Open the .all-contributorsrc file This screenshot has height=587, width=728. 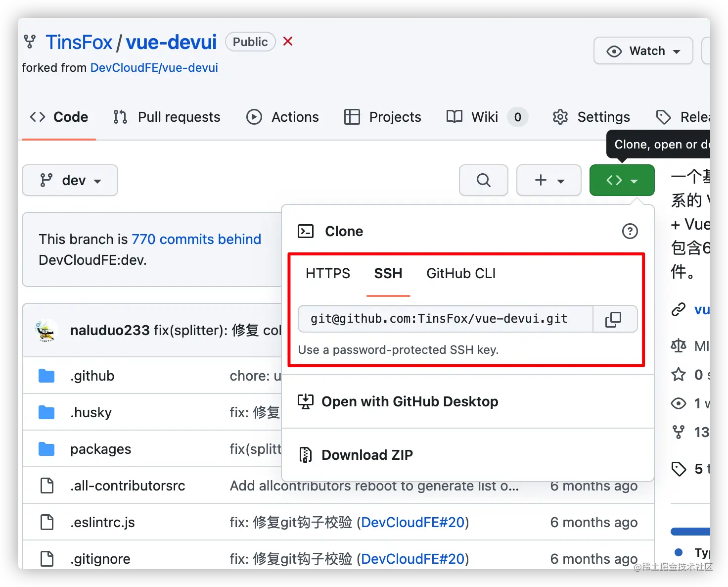coord(128,486)
